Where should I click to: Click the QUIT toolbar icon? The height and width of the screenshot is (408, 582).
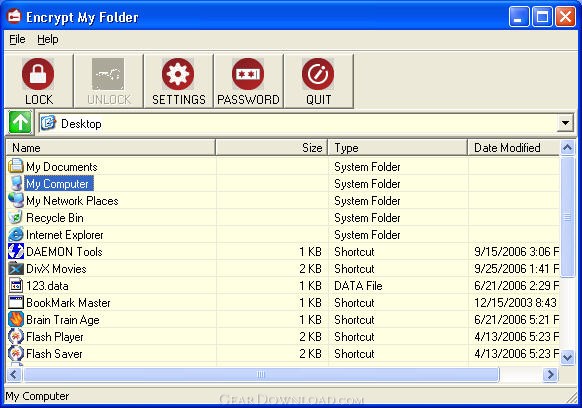point(318,74)
